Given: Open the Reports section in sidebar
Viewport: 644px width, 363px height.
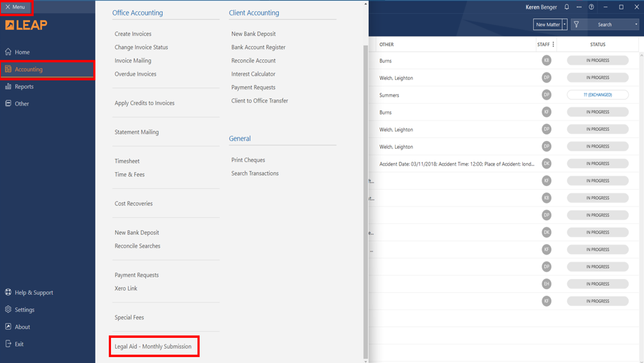Looking at the screenshot, I should coord(24,87).
